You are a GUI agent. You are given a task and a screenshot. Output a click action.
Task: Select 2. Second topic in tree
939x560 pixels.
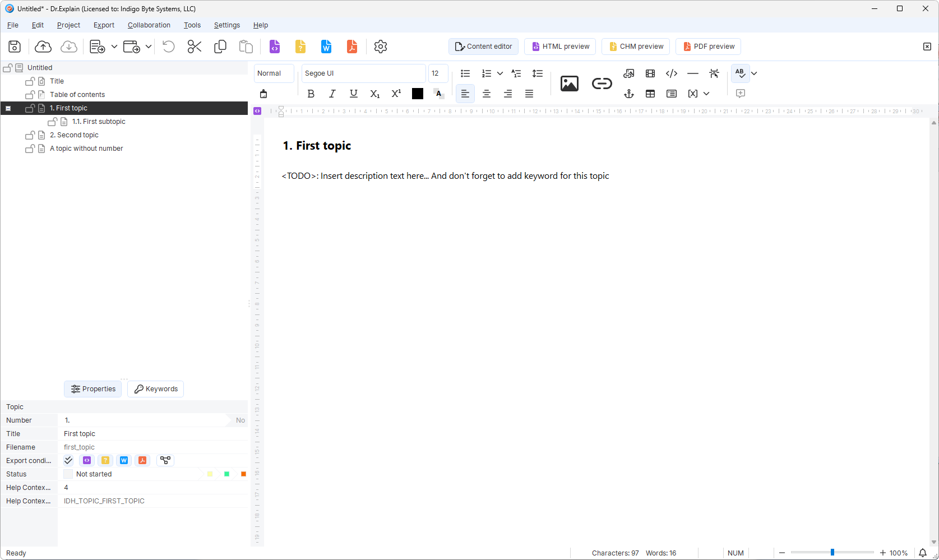[x=74, y=135]
